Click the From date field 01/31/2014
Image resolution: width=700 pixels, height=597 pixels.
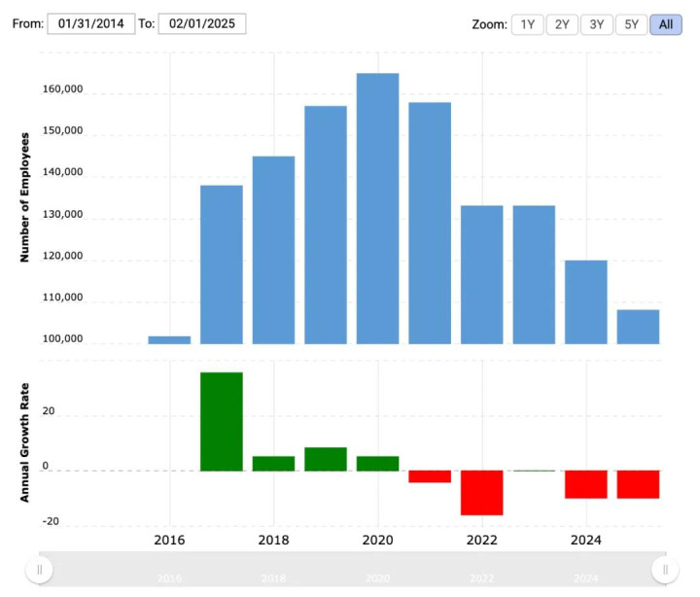point(91,23)
